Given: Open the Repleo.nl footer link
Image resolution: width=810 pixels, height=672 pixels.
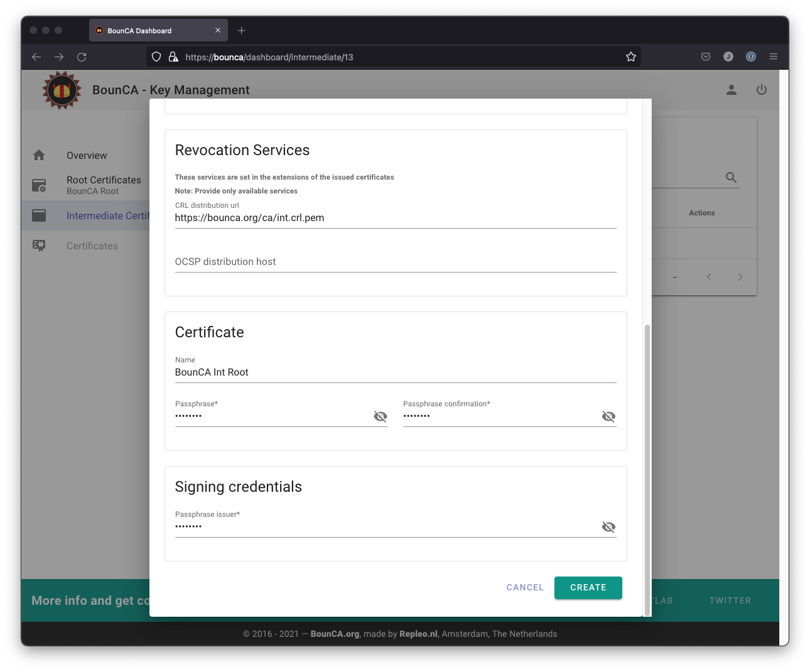Looking at the screenshot, I should 418,634.
